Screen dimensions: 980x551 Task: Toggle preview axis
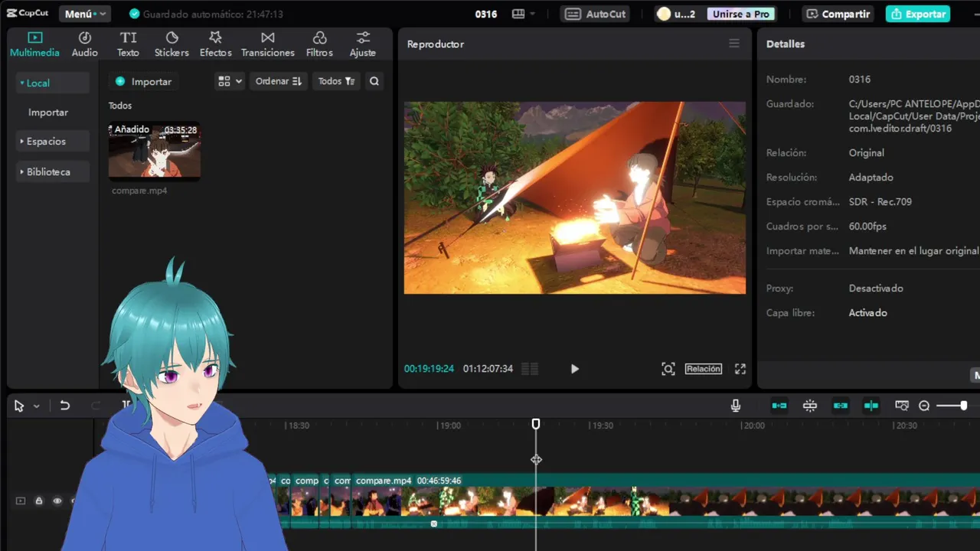pos(871,406)
